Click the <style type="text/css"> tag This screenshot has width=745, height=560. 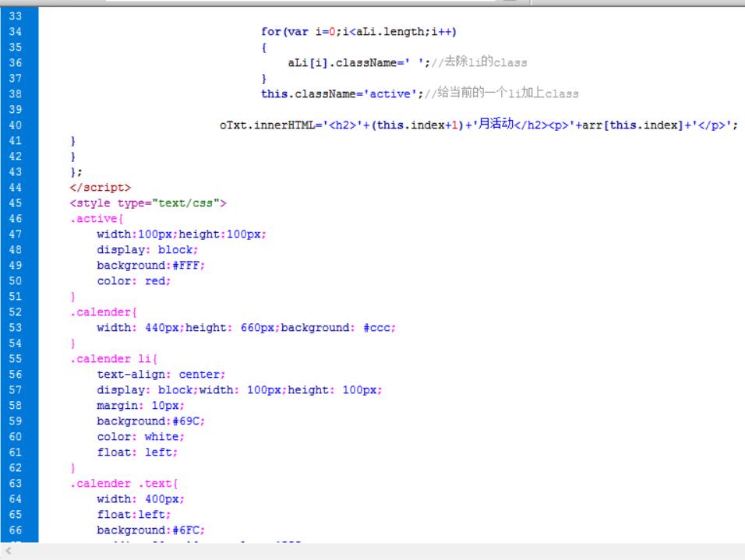coord(148,203)
